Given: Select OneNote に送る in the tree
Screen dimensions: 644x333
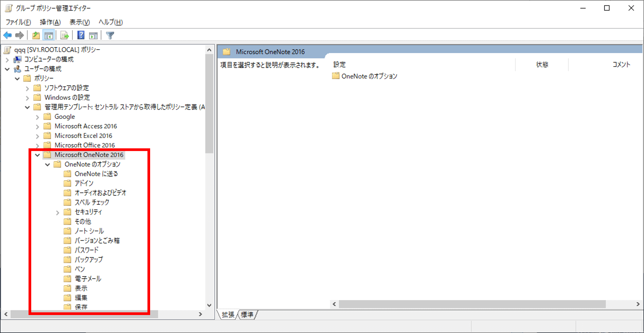Looking at the screenshot, I should tap(96, 174).
